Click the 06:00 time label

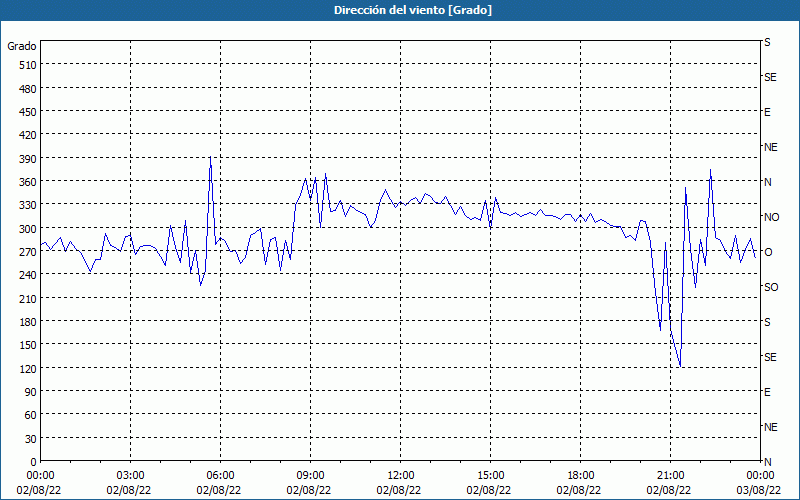point(220,476)
